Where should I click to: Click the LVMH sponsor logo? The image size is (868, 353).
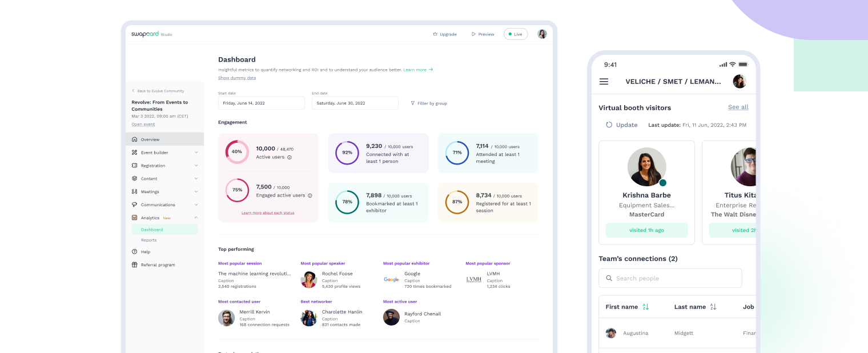click(x=474, y=279)
